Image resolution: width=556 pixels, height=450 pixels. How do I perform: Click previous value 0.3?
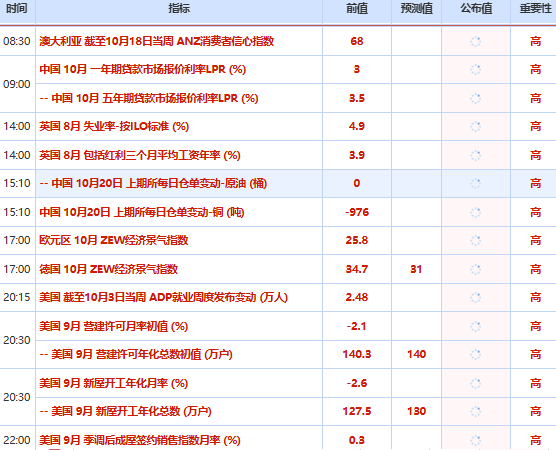point(357,440)
